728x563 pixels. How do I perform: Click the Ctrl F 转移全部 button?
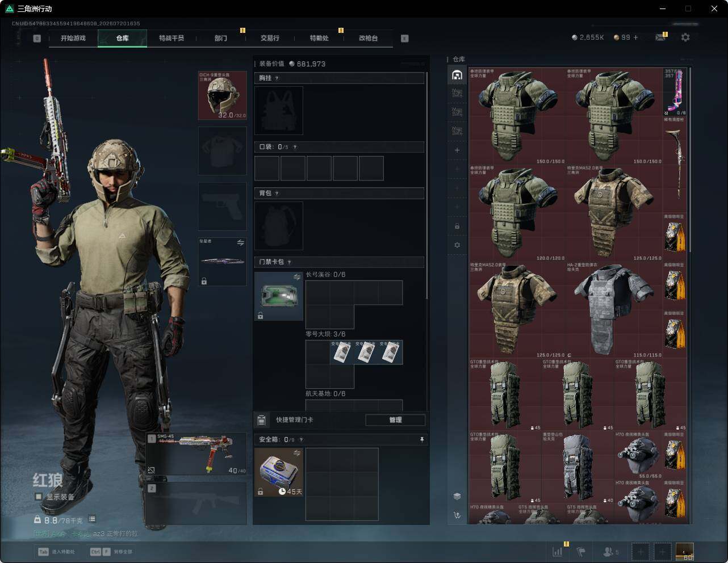coord(111,552)
